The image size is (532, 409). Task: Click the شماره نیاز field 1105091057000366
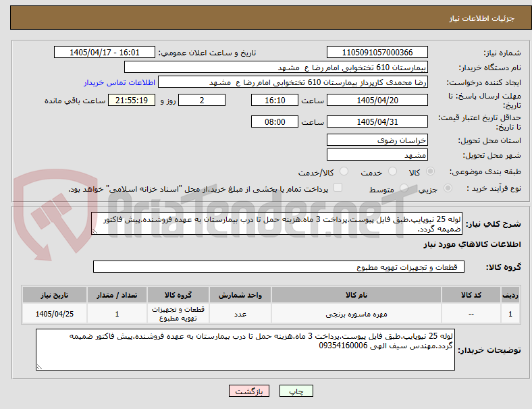(377, 52)
